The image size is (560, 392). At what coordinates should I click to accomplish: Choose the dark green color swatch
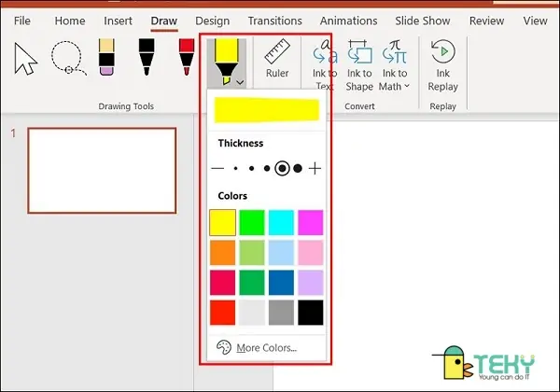252,283
